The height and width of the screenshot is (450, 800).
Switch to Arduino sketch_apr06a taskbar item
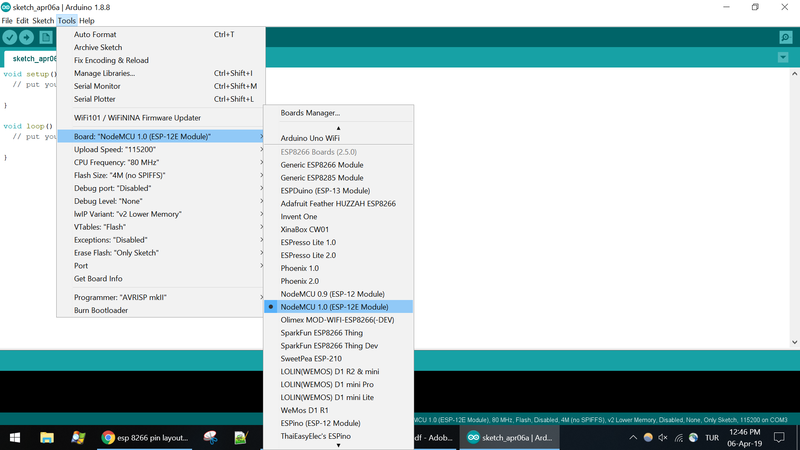tap(510, 437)
